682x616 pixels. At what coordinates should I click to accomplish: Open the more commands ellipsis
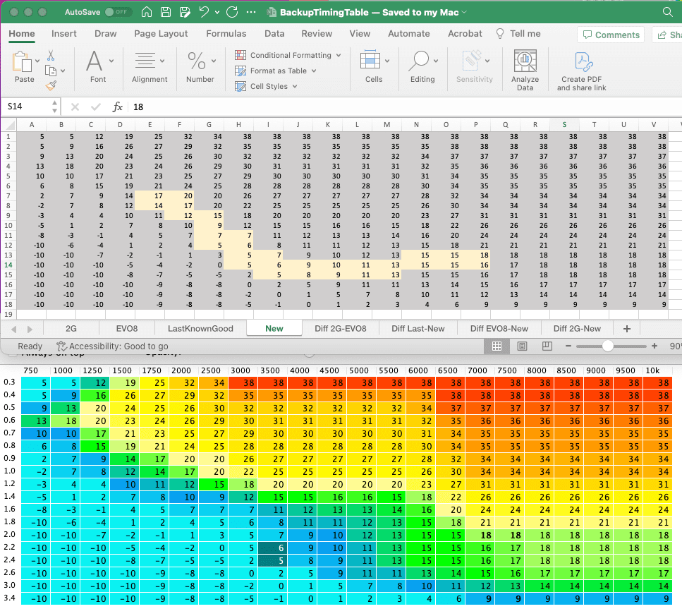click(251, 12)
